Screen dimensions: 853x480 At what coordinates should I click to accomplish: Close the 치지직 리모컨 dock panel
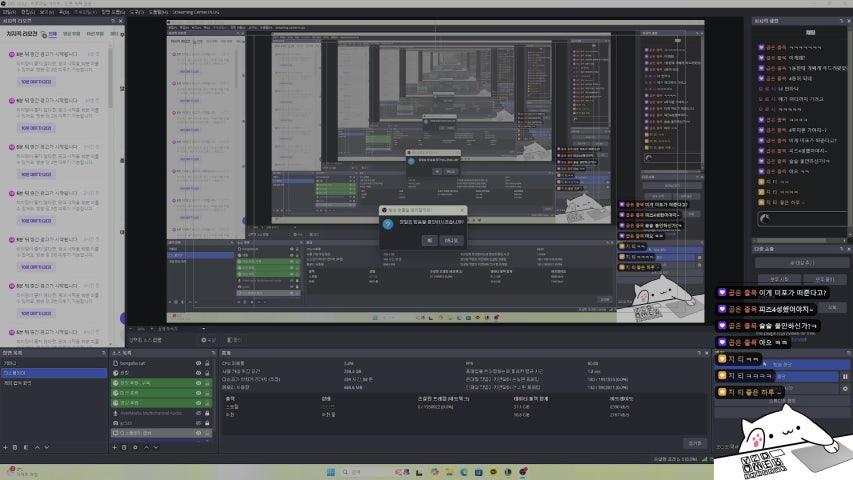pos(121,21)
